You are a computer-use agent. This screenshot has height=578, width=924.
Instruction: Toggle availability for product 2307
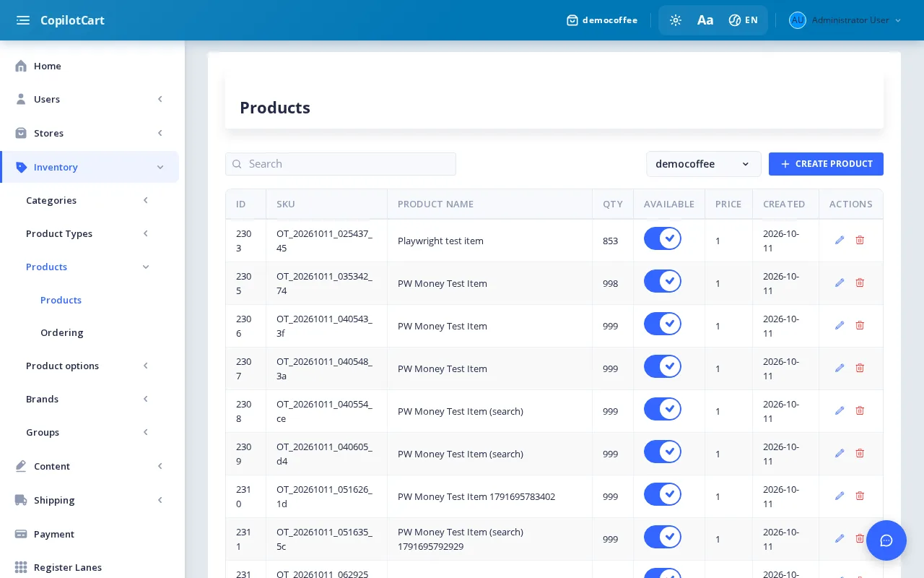tap(663, 366)
